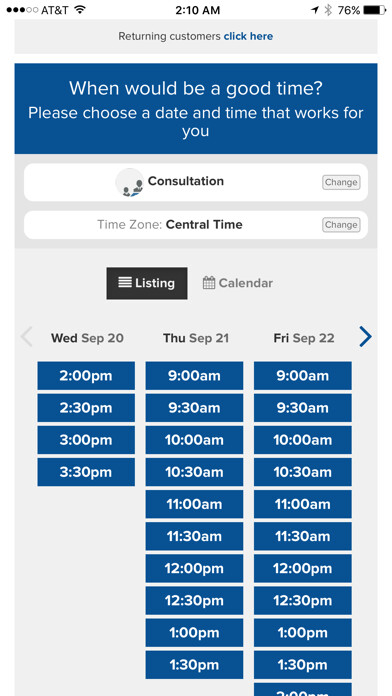Change the Central Time zone setting

tap(341, 225)
